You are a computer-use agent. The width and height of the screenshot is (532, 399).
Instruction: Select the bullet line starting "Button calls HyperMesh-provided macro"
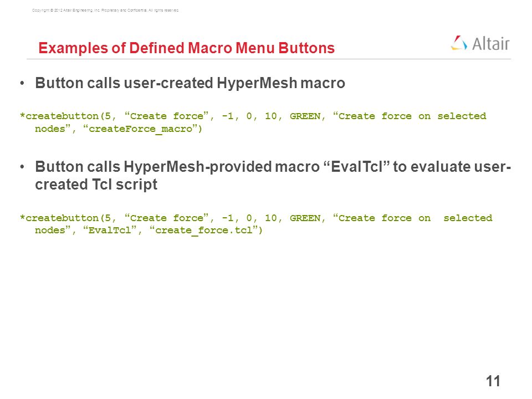click(x=273, y=167)
